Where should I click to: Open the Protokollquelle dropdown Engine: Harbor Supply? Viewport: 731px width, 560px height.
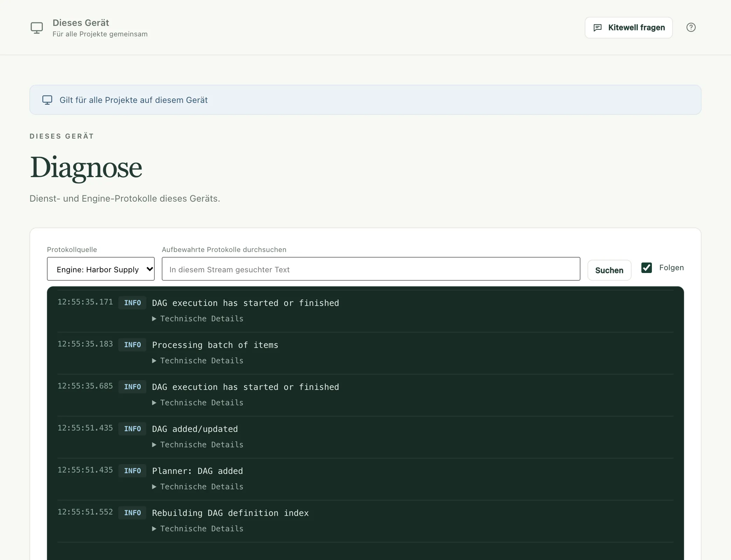click(101, 269)
